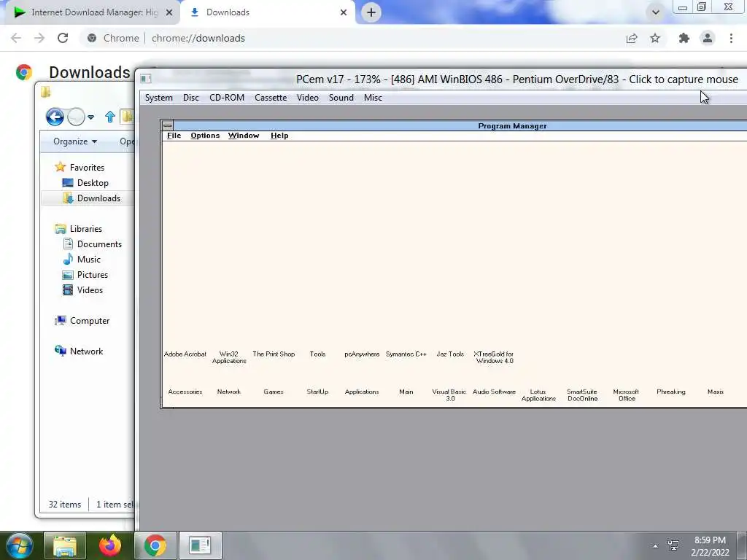Open the PCem Misc menu

pos(373,98)
